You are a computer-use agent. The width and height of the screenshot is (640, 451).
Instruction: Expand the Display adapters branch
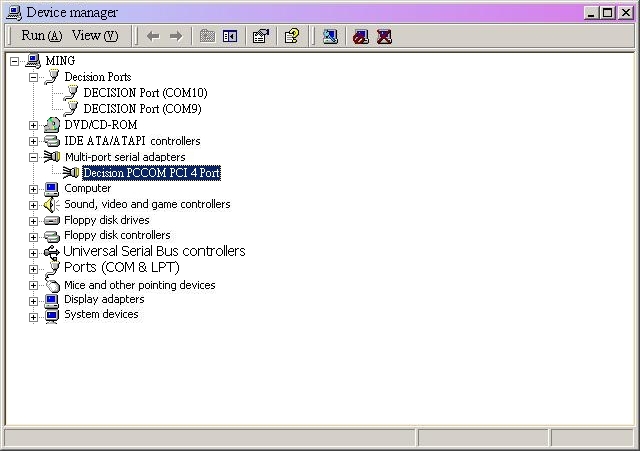[x=33, y=301]
